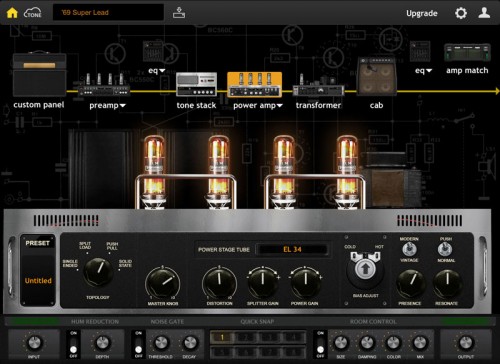Open the user account profile icon
The image size is (500, 364).
[484, 13]
